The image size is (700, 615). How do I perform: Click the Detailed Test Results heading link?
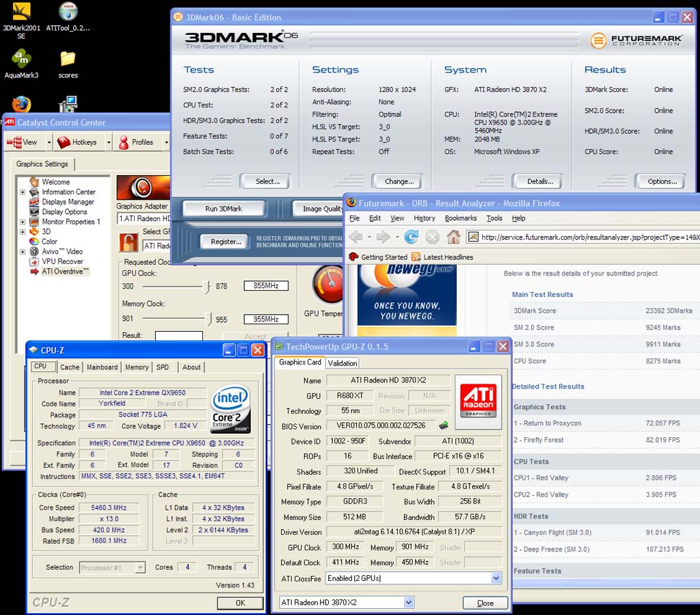(x=548, y=387)
